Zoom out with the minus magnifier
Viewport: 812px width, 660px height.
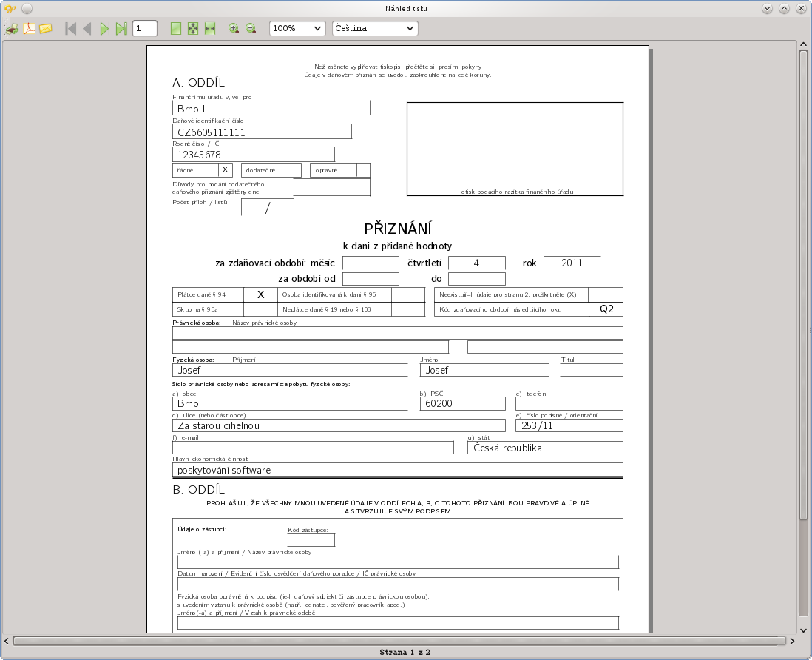coord(251,29)
